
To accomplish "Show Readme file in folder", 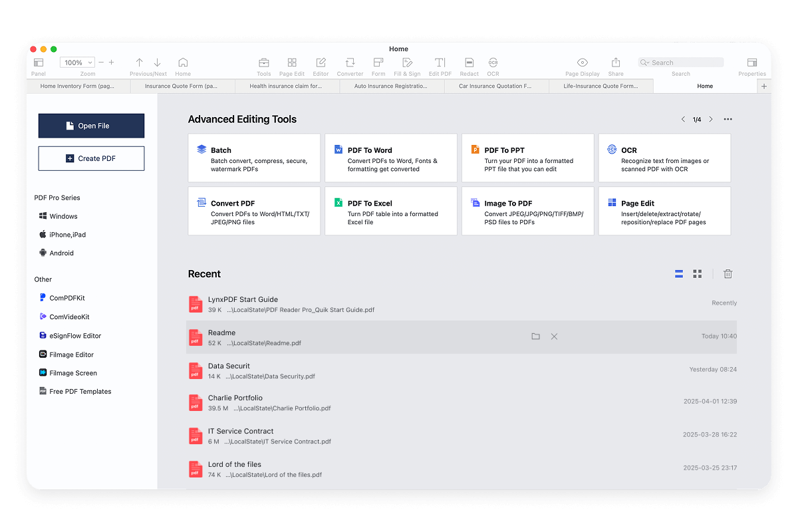I will pos(535,336).
